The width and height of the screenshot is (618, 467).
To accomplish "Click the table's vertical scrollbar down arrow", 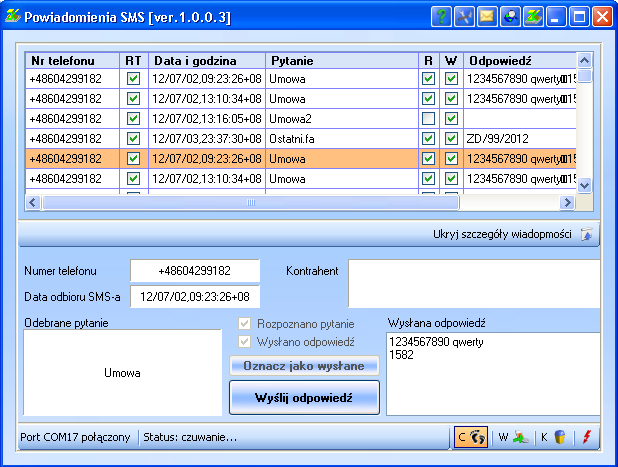I will [585, 184].
